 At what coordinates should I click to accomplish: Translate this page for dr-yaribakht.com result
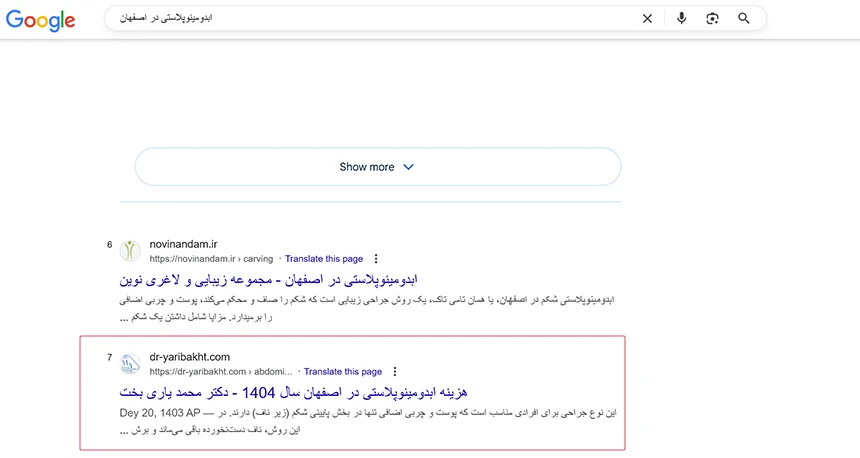coord(342,371)
